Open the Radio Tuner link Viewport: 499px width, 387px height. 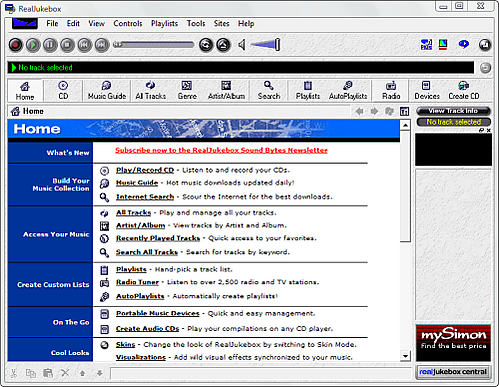pos(137,282)
